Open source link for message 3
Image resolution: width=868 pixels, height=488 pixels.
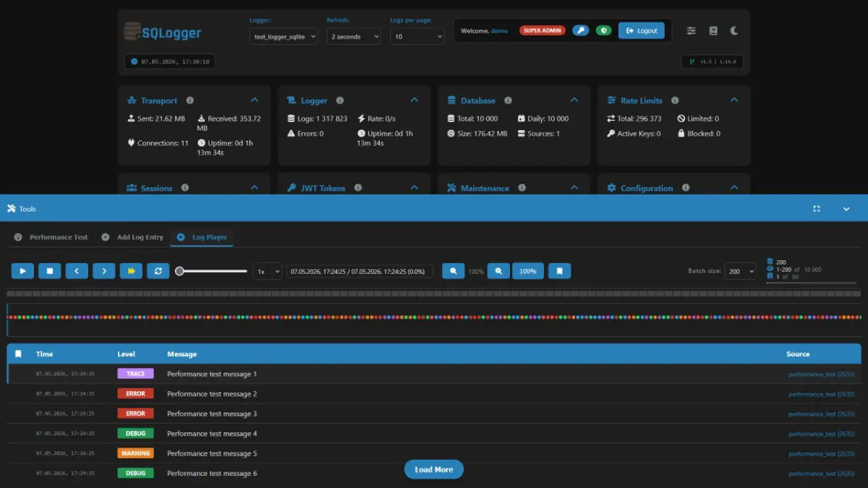(x=821, y=414)
